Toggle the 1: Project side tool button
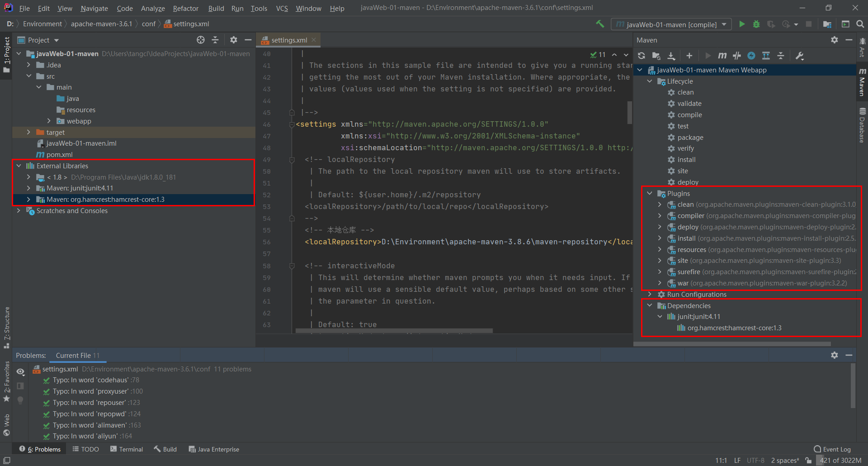Viewport: 868px width, 466px height. tap(6, 55)
